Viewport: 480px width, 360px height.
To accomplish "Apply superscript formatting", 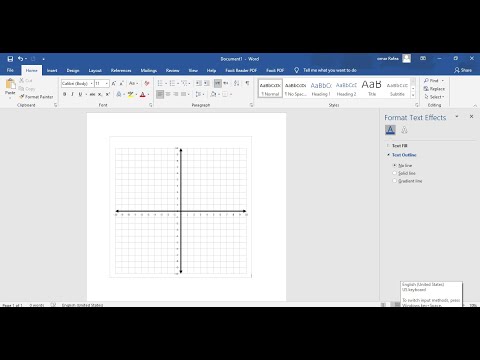I will click(x=107, y=94).
